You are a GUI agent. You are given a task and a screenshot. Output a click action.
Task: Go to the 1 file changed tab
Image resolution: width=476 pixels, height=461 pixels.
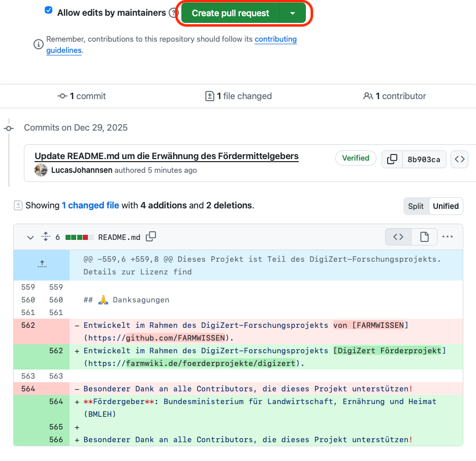238,96
